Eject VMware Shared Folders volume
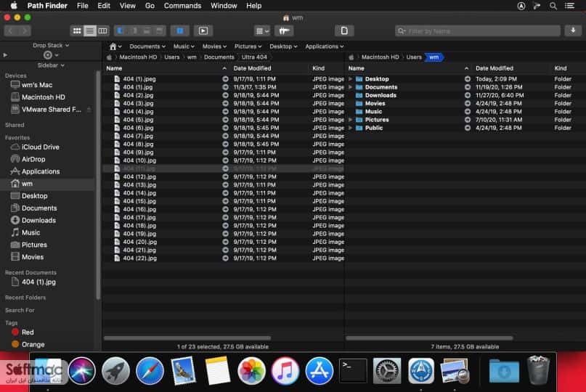Viewport: 586px width, 392px height. pos(89,110)
